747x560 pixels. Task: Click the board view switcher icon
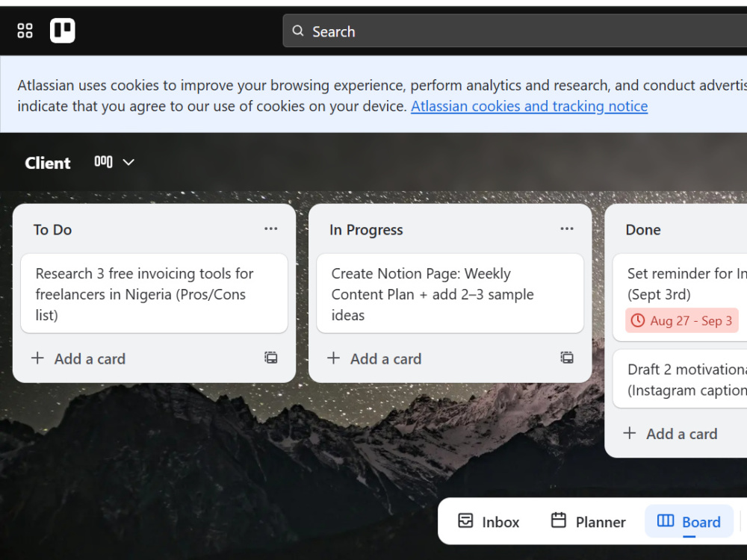[103, 162]
